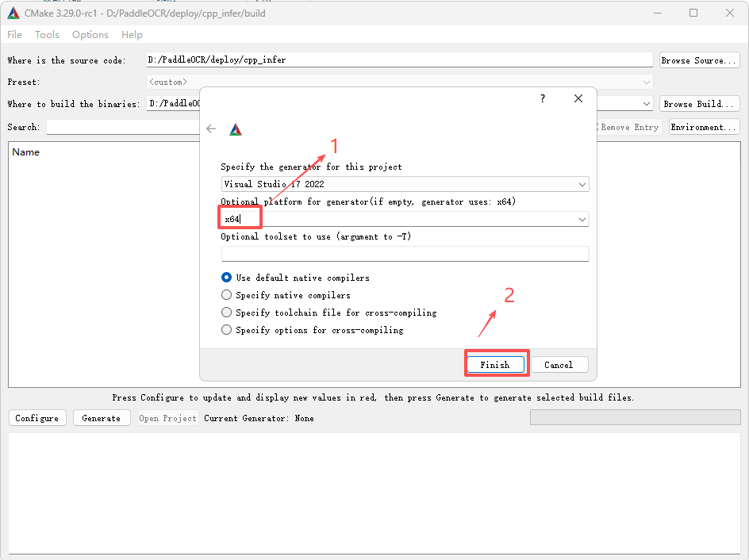
Task: Close the generator dialog with X
Action: point(578,98)
